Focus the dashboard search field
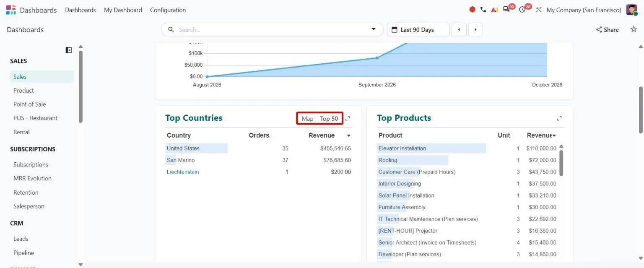 272,29
